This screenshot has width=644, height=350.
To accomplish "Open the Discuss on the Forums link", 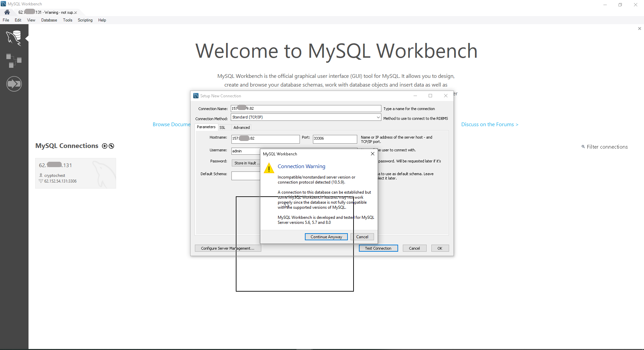I will point(490,124).
